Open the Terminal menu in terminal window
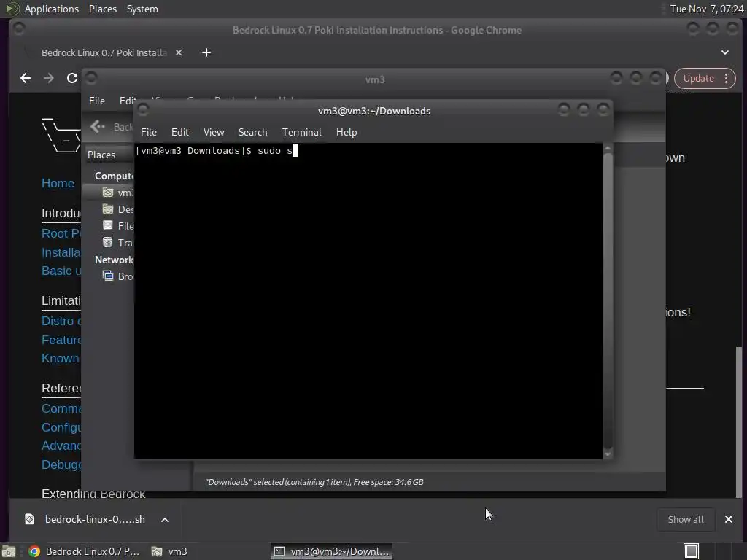The image size is (747, 560). 301,132
